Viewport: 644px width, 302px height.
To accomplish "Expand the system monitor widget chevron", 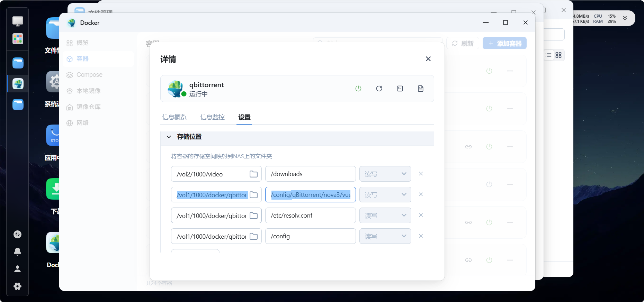I will pos(625,18).
